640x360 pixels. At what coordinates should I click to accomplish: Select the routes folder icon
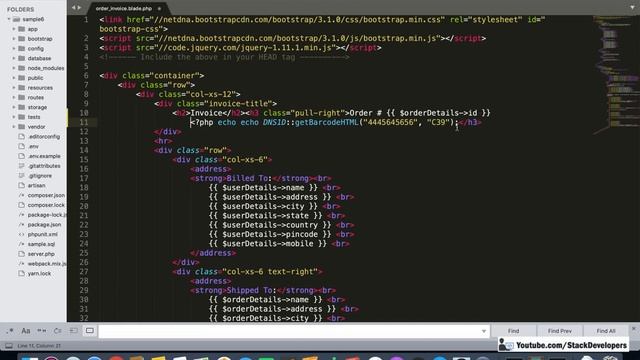click(x=22, y=97)
